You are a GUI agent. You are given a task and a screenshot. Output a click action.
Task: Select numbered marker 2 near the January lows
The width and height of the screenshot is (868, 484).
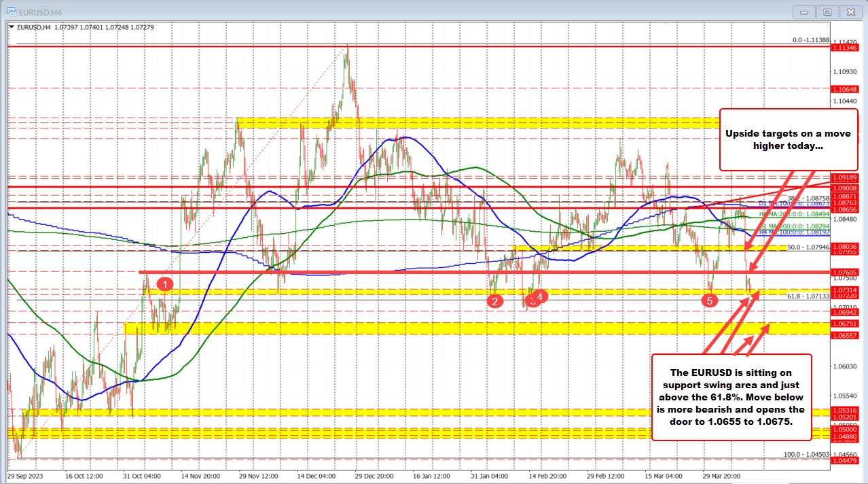[x=494, y=301]
